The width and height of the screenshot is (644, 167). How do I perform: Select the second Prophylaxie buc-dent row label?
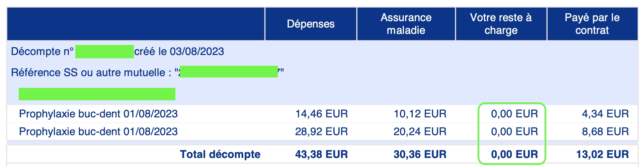coord(98,131)
